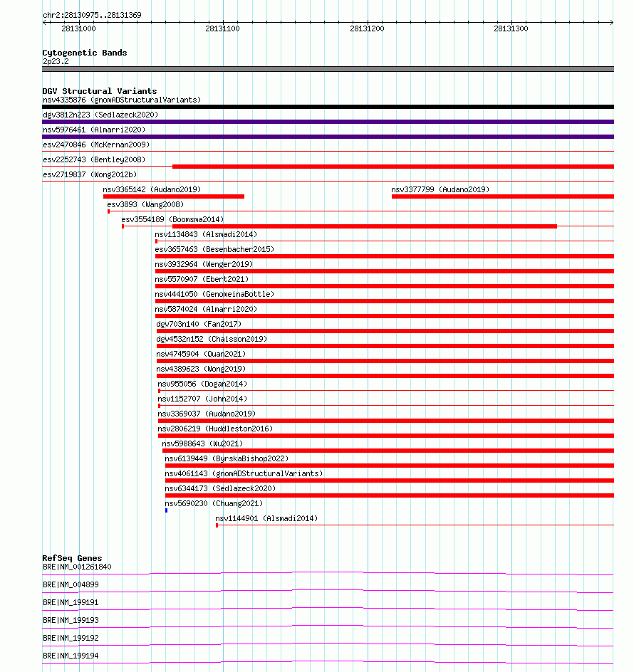The image size is (634, 672).
Task: Select nsv5690230 (Chuang2021) label
Action: (214, 503)
